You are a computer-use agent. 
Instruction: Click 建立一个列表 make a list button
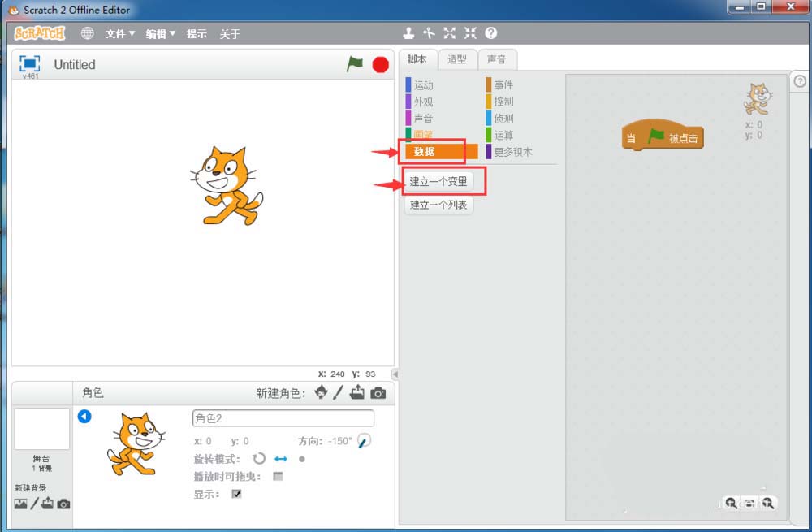coord(438,205)
